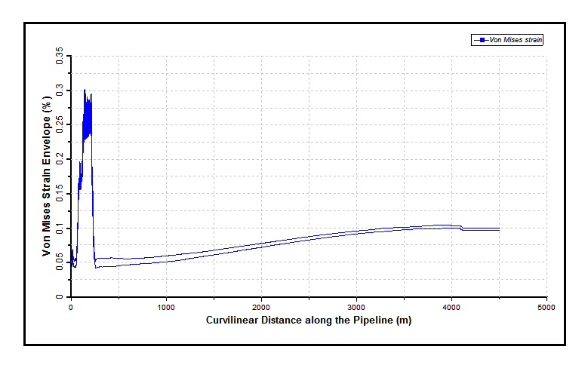Click the 1000 tick label on the X-axis

166,308
